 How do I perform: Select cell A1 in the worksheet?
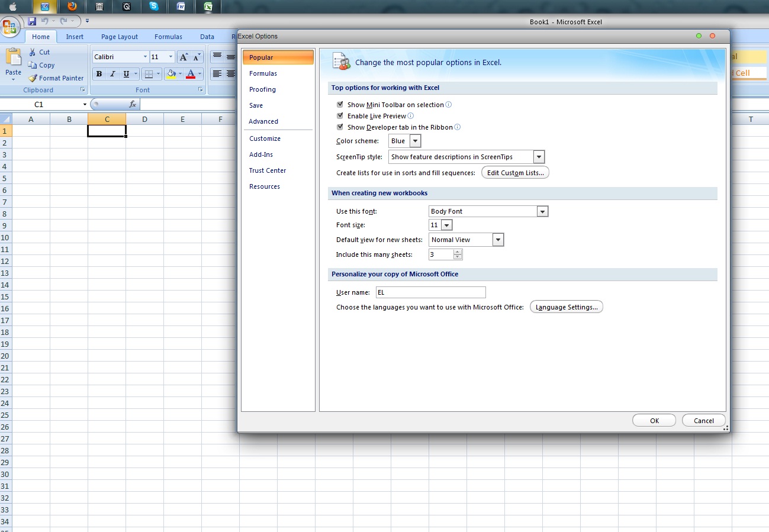31,131
